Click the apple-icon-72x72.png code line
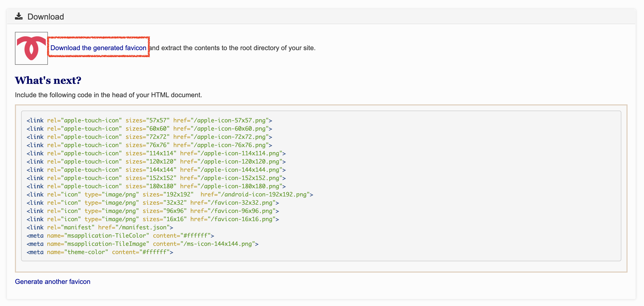This screenshot has width=644, height=306. coord(149,137)
